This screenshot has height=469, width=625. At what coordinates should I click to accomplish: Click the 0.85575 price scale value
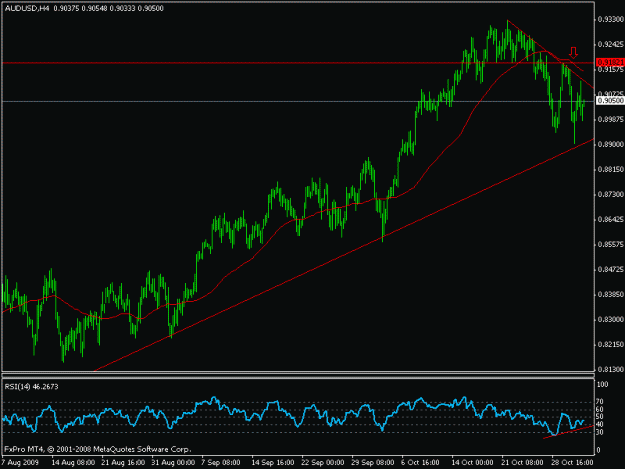(610, 244)
